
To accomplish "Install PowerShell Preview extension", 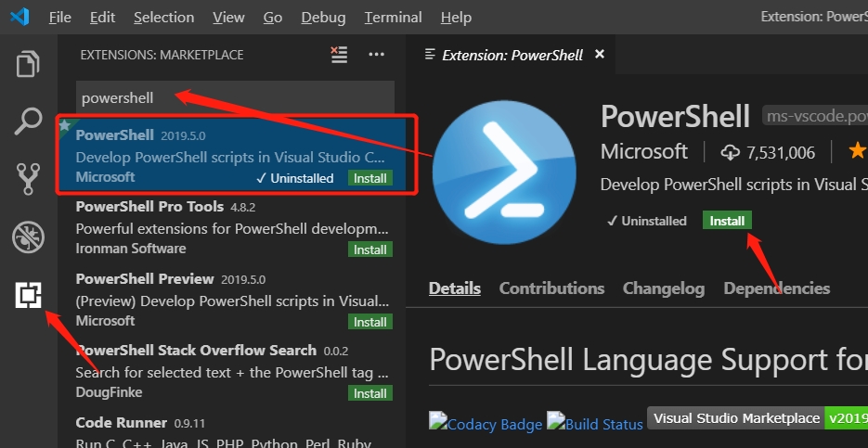I will pos(370,321).
